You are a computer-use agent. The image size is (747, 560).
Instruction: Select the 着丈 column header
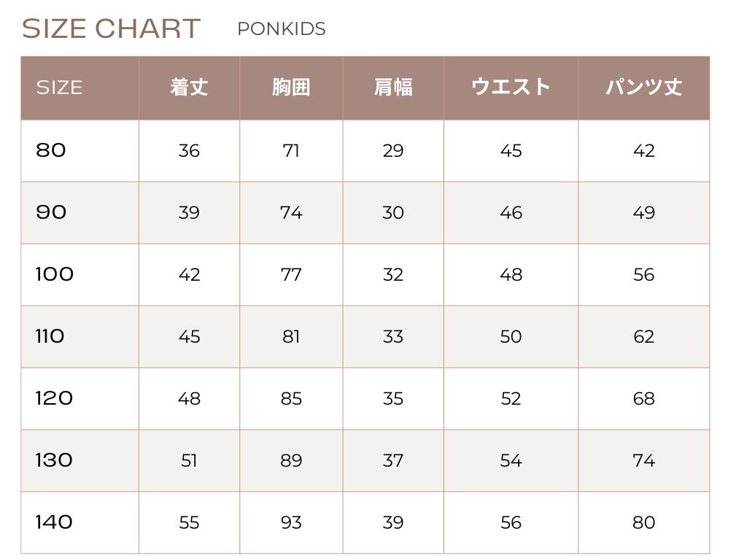coord(189,87)
